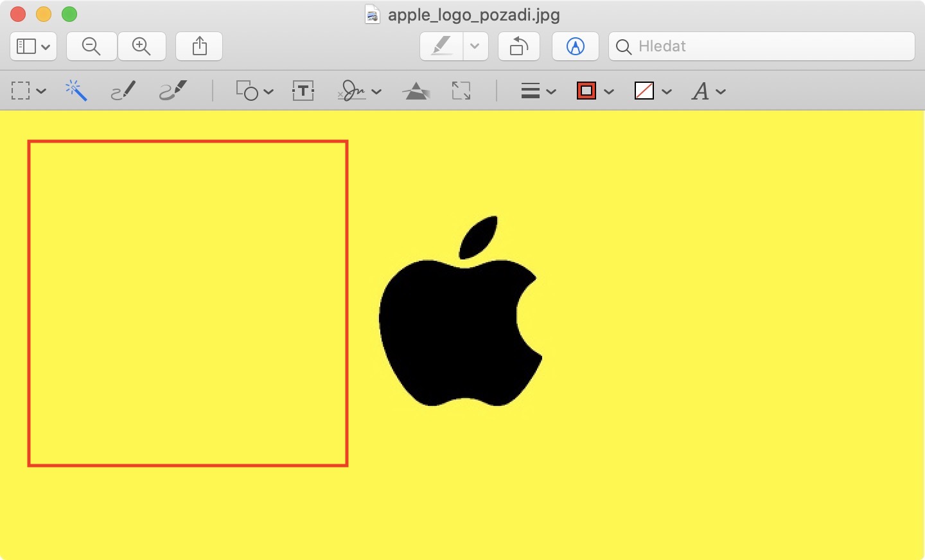
Task: Select the Instant Alpha magic wand
Action: [76, 91]
